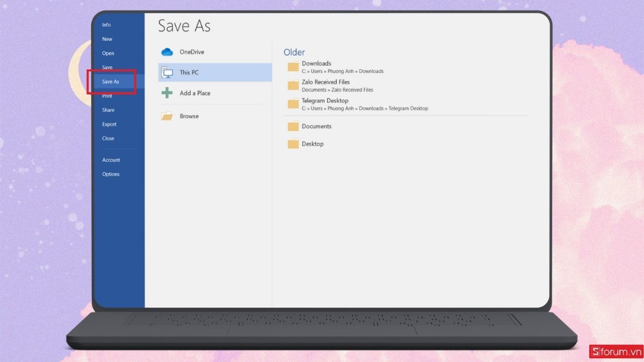Viewport: 644px width, 362px height.
Task: Click the path C: » Users » Phuong Anh » Downloads
Action: pos(342,71)
